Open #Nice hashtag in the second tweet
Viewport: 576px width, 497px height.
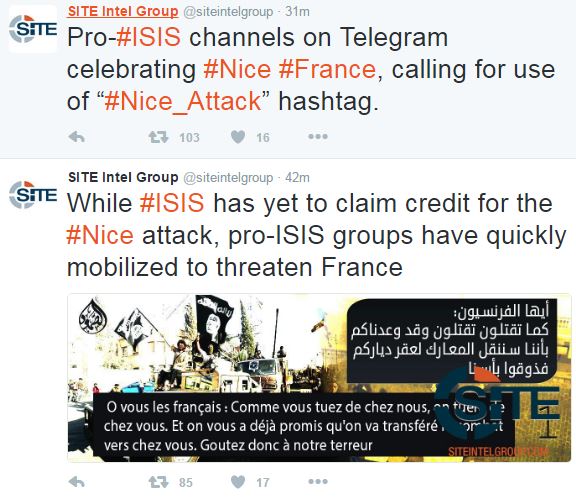(100, 235)
